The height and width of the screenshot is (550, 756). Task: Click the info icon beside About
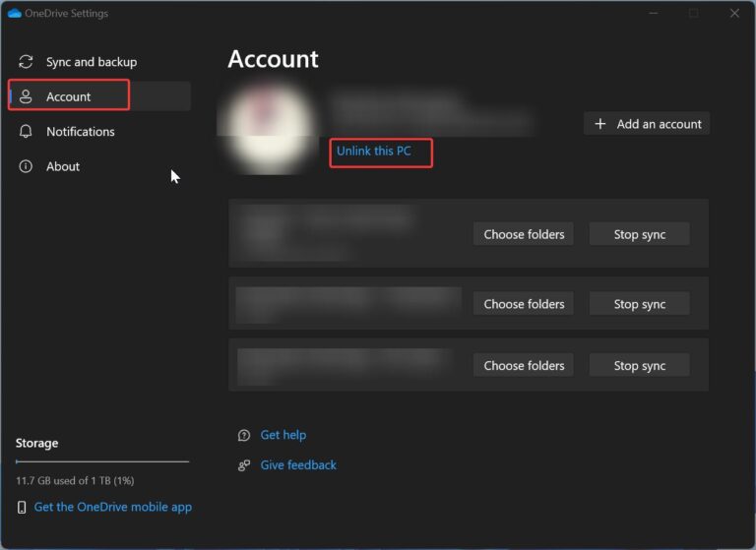pos(26,166)
